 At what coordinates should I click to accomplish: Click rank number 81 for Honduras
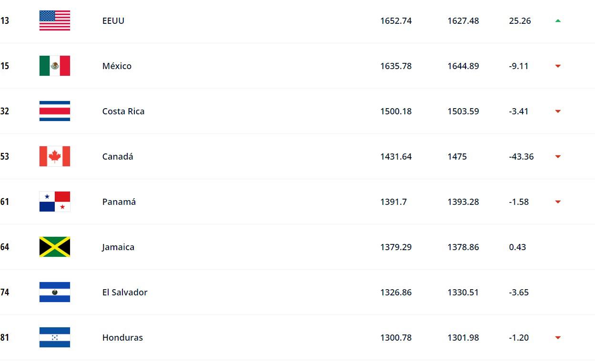tap(5, 338)
